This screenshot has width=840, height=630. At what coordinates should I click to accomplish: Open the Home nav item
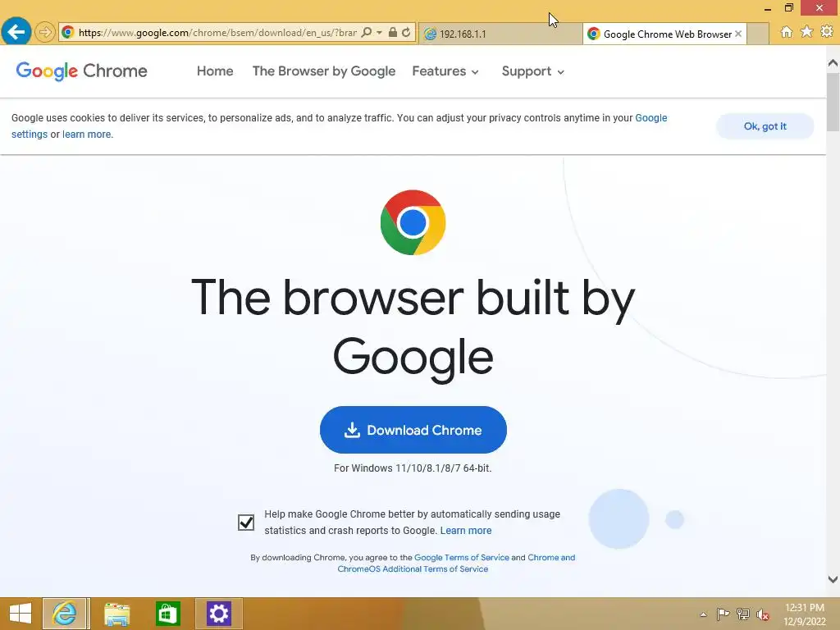tap(215, 71)
